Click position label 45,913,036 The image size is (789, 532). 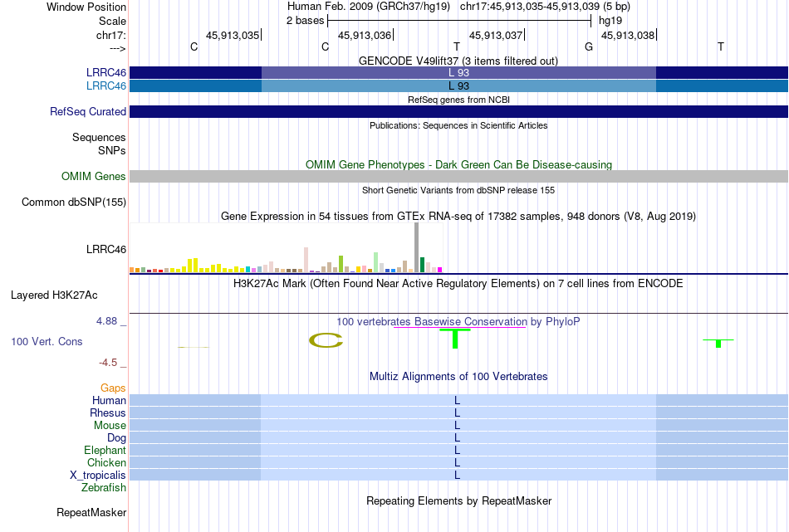click(365, 35)
